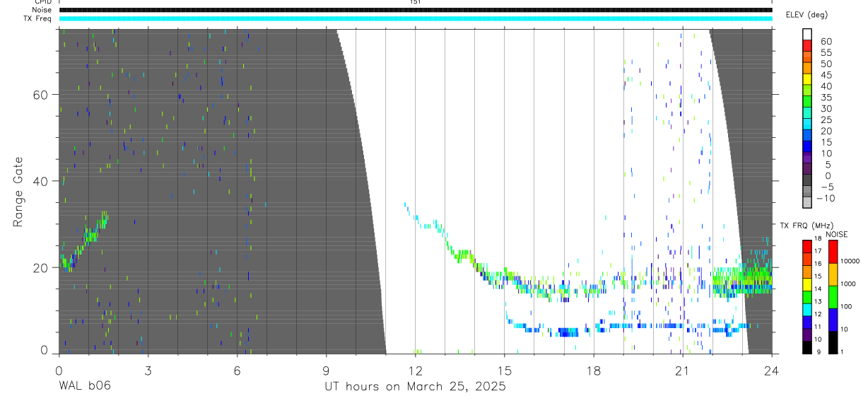The image size is (868, 401).
Task: Pick the bright green 30–35 degree elevation swatch
Action: (x=807, y=103)
